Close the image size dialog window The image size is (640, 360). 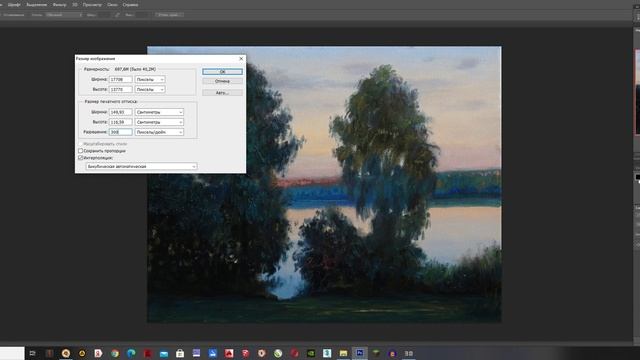[x=241, y=59]
